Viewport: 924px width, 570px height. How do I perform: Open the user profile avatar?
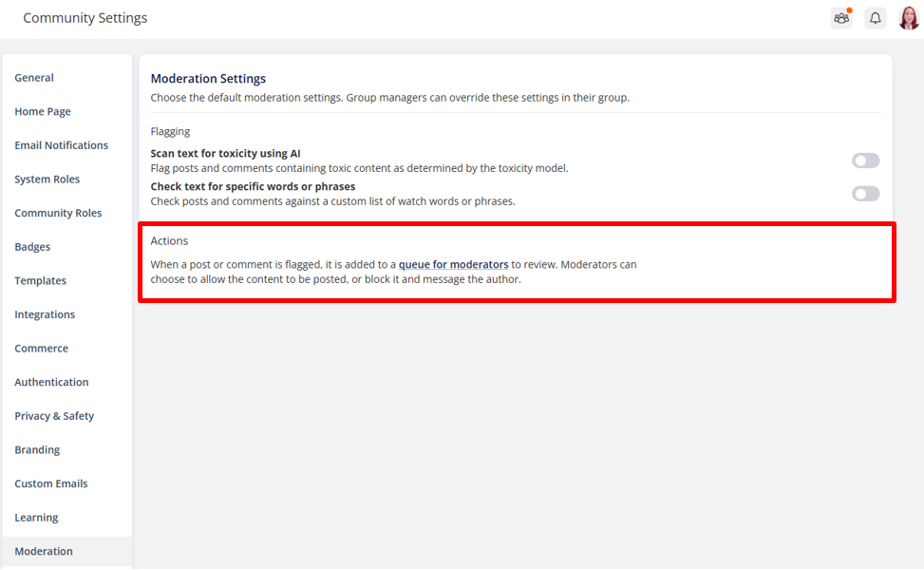(909, 18)
